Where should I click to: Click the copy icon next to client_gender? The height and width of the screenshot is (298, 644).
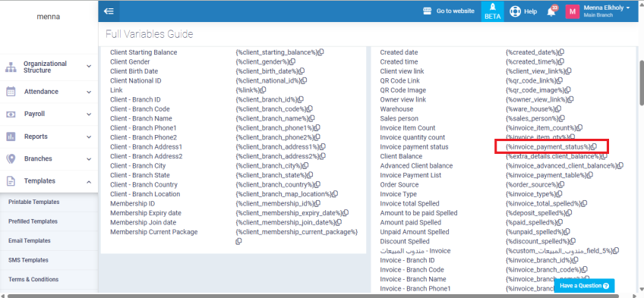pos(292,62)
